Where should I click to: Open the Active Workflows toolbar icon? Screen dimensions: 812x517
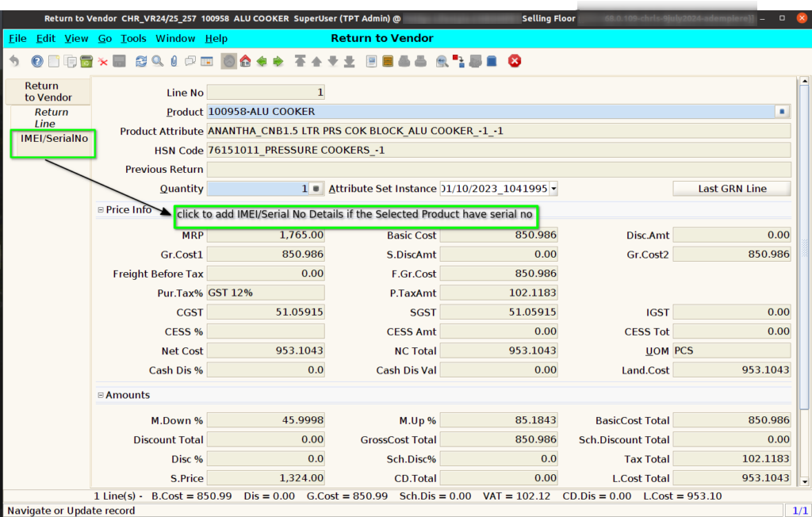(x=458, y=61)
